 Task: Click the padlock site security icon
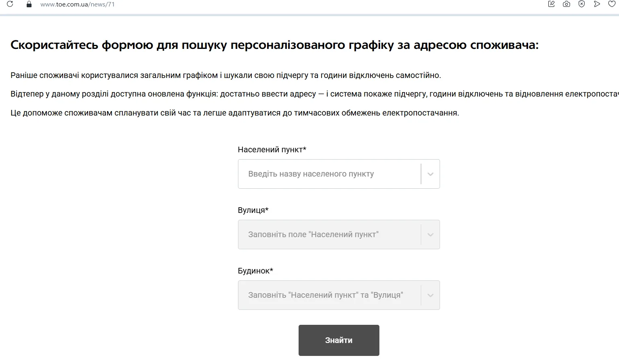tap(29, 4)
